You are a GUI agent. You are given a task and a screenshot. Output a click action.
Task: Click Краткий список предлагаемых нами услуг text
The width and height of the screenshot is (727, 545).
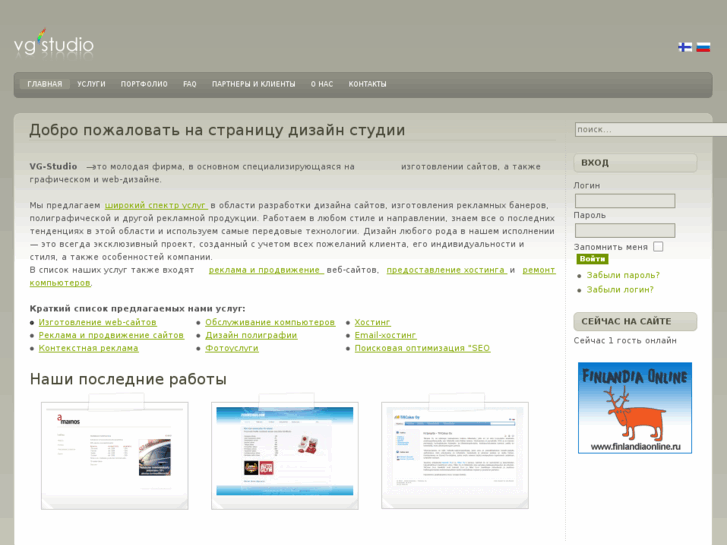pyautogui.click(x=138, y=308)
